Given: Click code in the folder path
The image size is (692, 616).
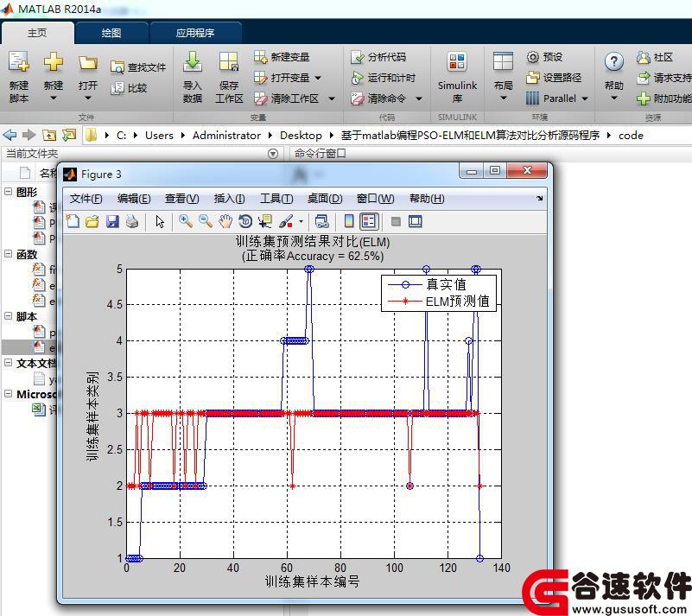Looking at the screenshot, I should (x=631, y=136).
